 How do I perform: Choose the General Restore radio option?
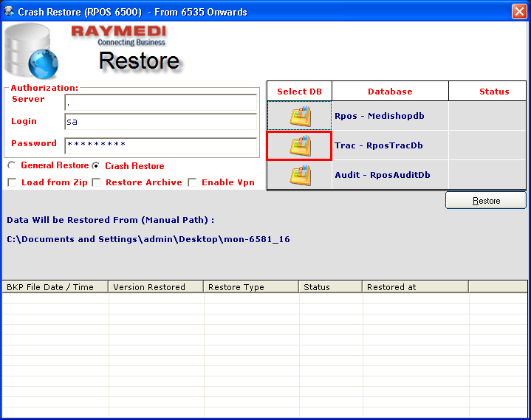tap(12, 165)
